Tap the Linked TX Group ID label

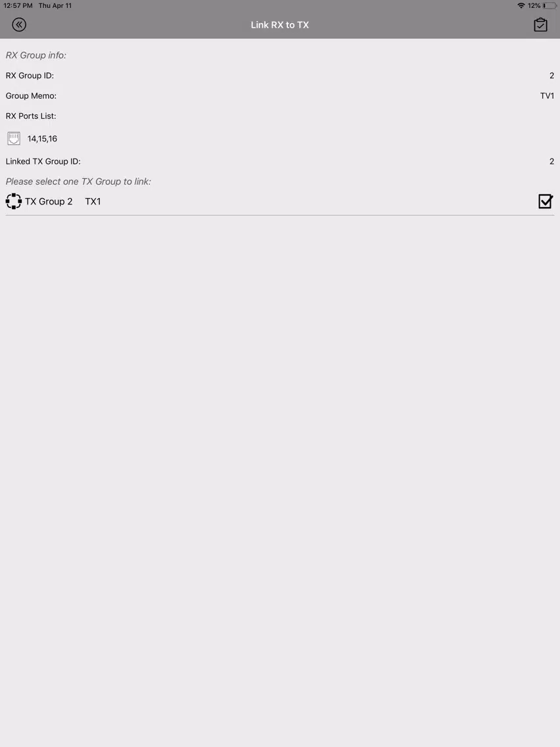click(43, 162)
